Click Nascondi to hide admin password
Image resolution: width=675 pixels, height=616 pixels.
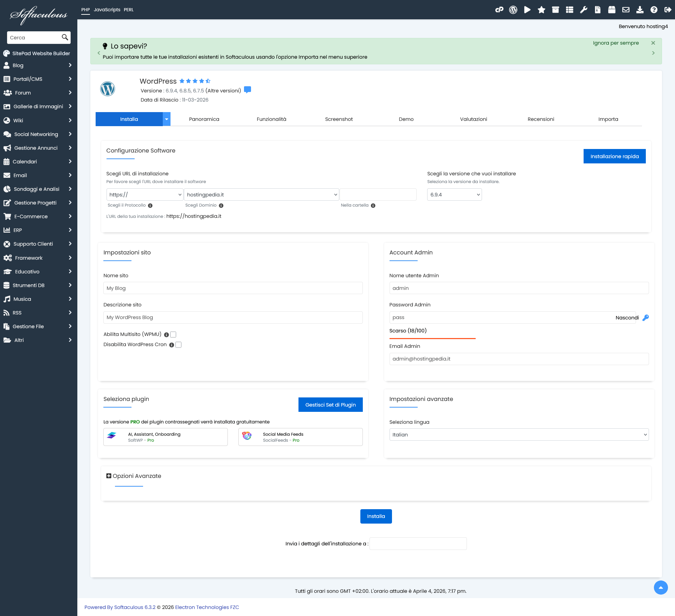pos(627,318)
